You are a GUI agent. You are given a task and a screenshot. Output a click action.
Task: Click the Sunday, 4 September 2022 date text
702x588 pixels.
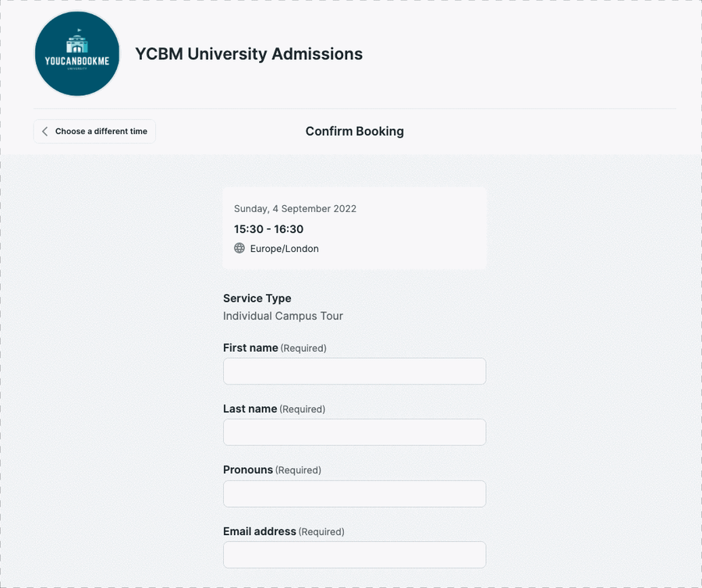295,208
